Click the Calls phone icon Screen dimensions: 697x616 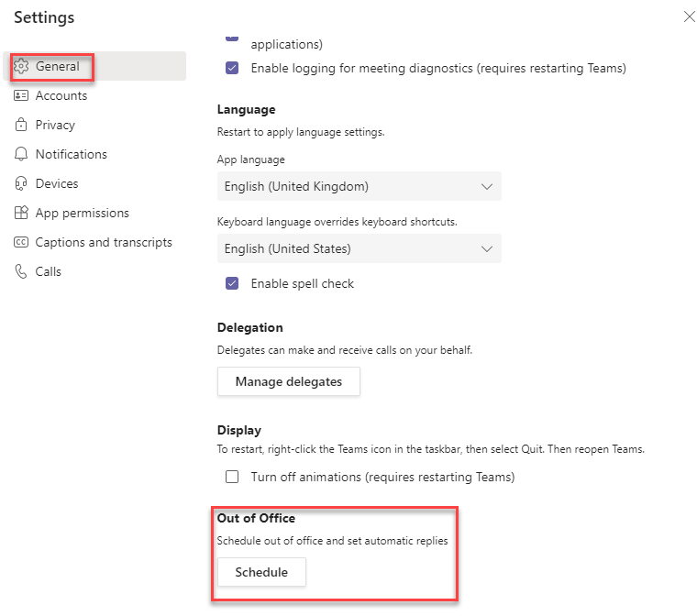click(x=21, y=271)
